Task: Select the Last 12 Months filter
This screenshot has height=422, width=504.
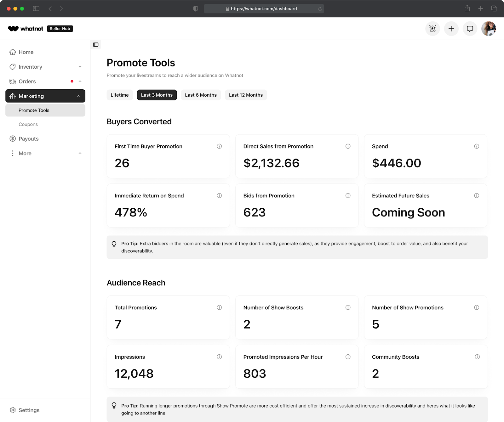Action: pos(246,95)
